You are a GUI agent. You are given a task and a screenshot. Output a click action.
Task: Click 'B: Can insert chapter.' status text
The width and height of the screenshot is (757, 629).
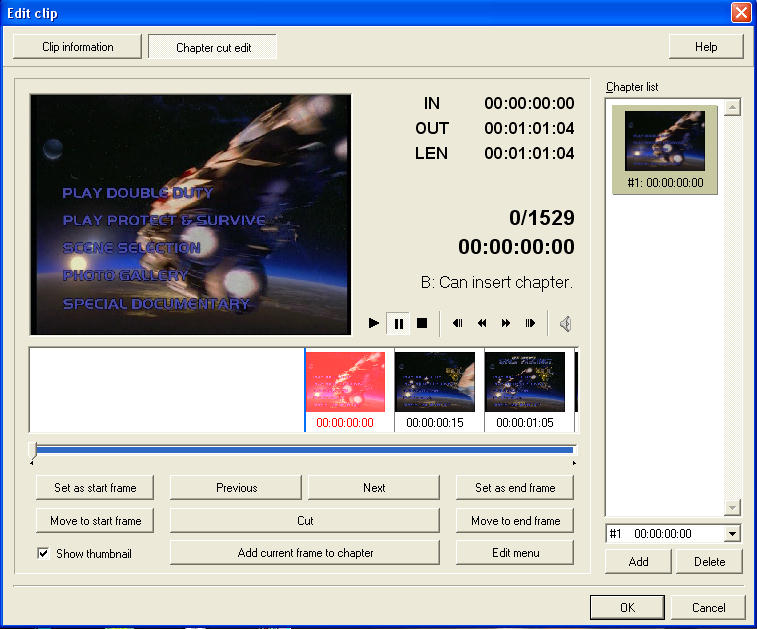click(497, 282)
